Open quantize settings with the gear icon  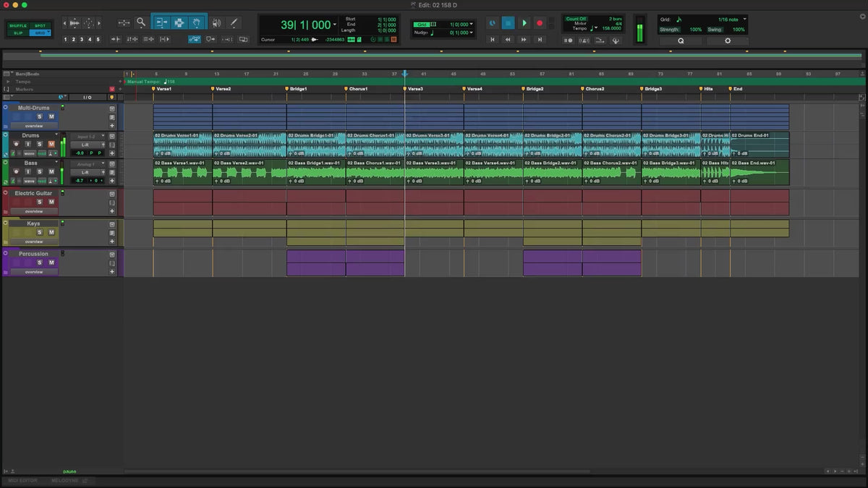(728, 41)
